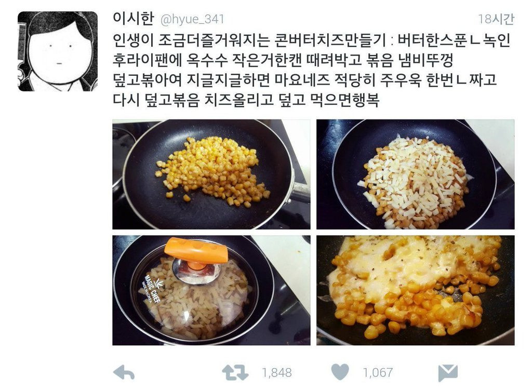
Task: Open the 이시한 display name link
Action: [x=134, y=19]
